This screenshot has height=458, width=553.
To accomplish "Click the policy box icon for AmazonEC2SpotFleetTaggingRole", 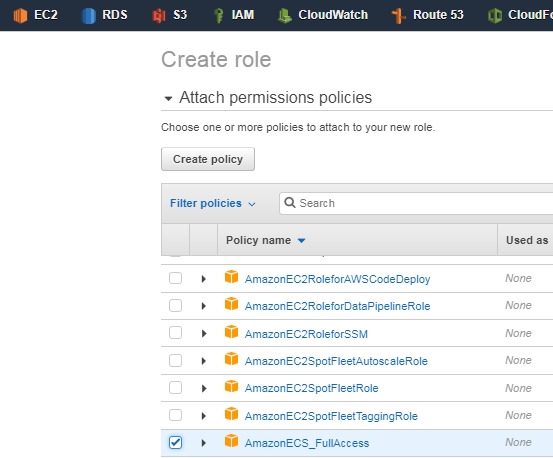I will click(x=231, y=414).
